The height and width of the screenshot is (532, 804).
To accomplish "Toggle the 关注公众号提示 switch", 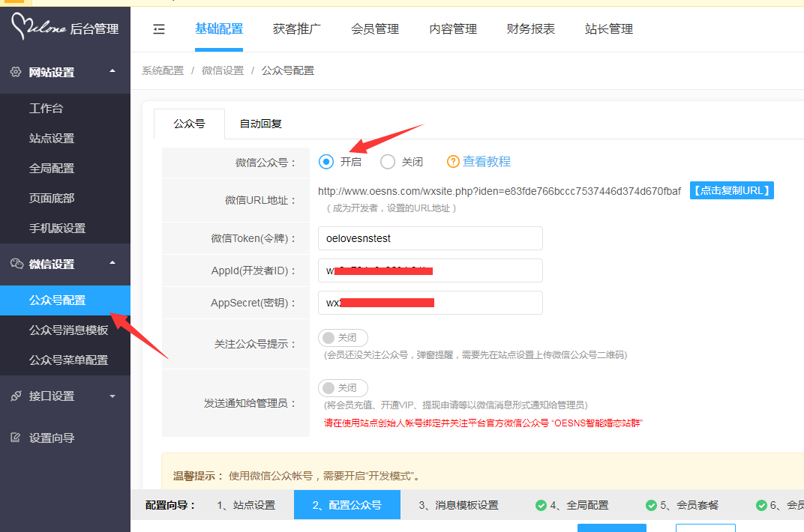I will (x=343, y=338).
